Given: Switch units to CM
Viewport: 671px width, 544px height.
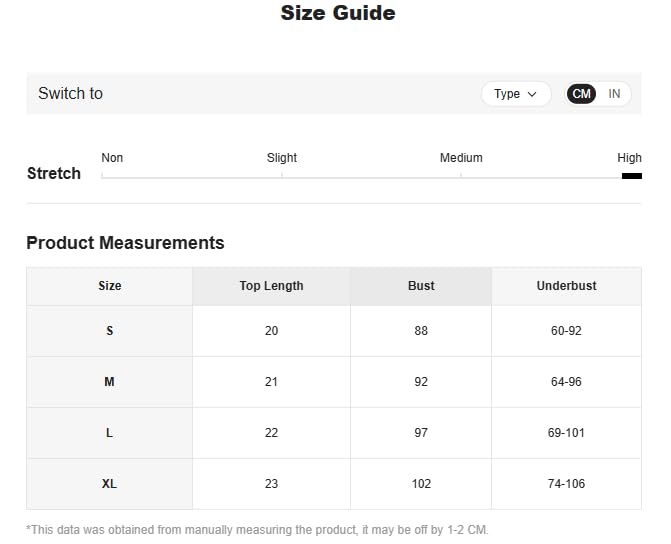Looking at the screenshot, I should click(581, 94).
